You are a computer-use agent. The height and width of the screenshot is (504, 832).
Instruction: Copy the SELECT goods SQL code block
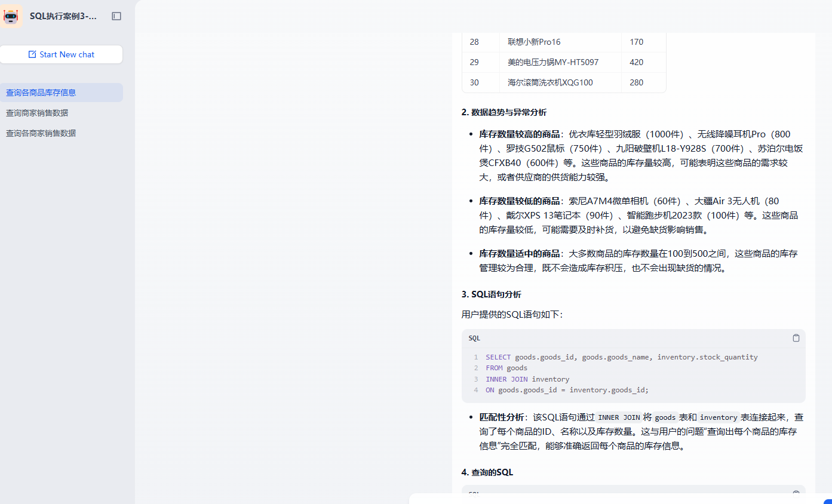(x=796, y=338)
